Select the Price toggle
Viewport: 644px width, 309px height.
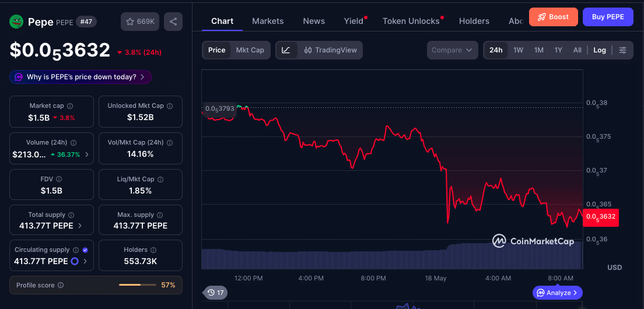point(216,50)
